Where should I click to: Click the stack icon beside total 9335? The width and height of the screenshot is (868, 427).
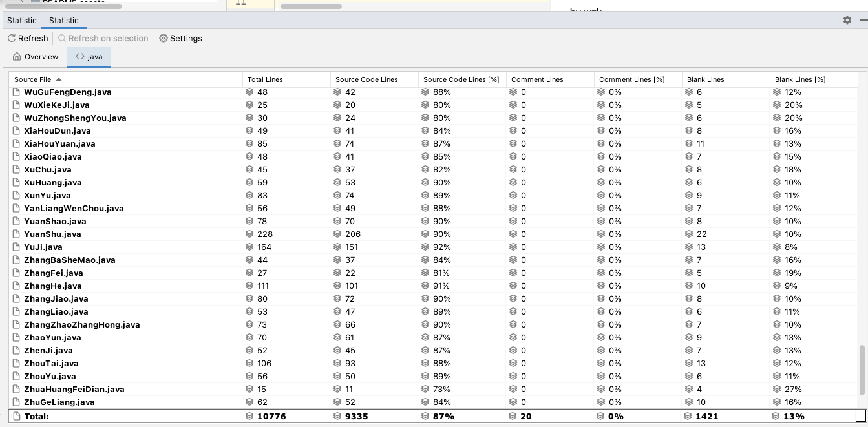tap(337, 416)
